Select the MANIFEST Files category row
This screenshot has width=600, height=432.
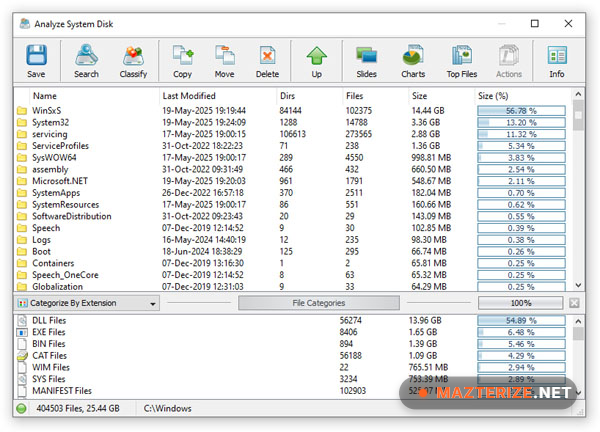point(292,391)
